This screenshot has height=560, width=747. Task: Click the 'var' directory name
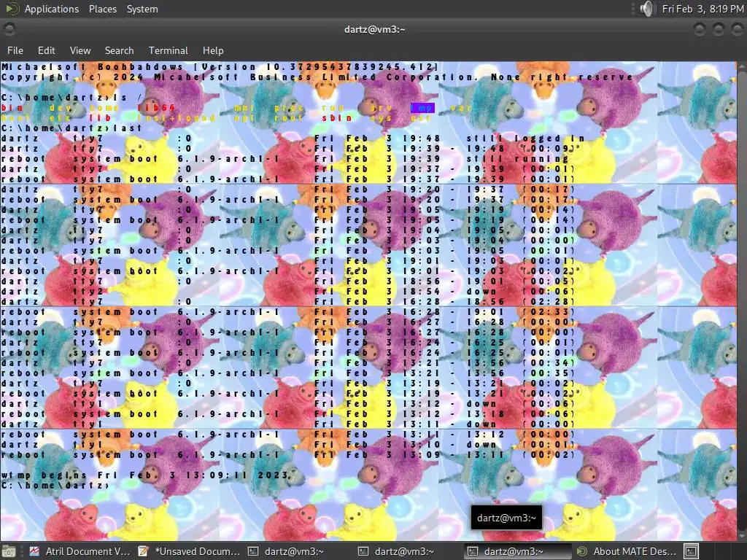click(461, 108)
